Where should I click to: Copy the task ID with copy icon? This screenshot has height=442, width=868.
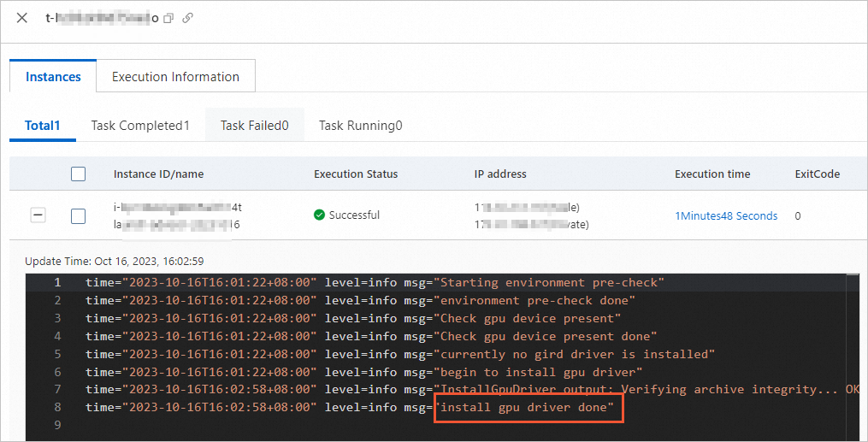(168, 18)
